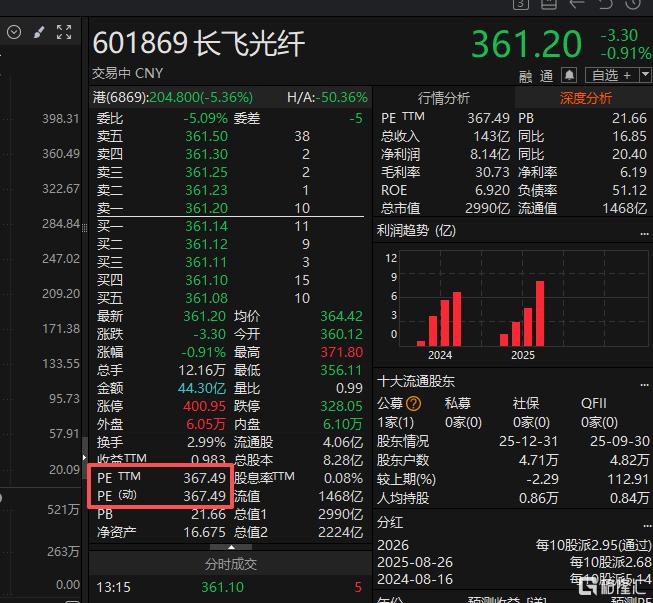Open the more menu for 利润趋势

(644, 234)
